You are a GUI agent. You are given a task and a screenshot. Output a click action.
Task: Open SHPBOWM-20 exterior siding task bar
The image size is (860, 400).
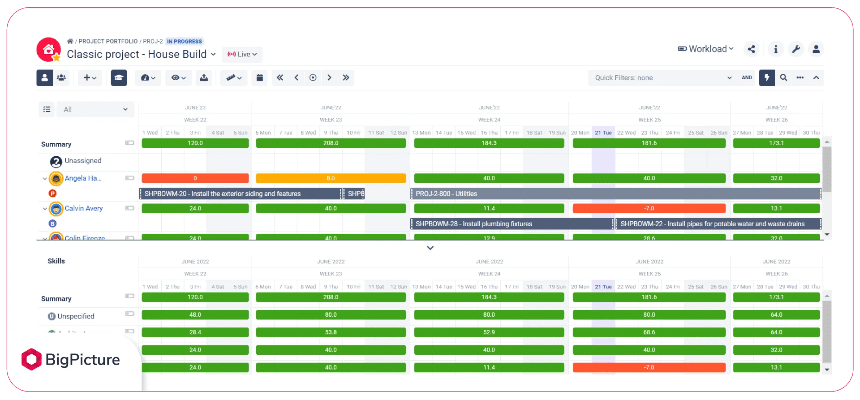pyautogui.click(x=240, y=194)
